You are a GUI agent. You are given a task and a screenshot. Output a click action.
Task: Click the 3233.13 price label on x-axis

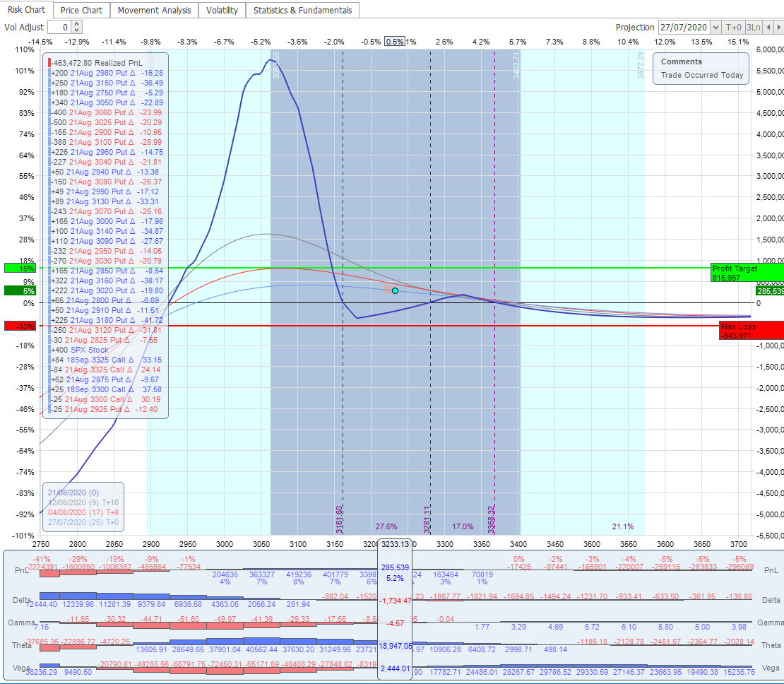[394, 544]
